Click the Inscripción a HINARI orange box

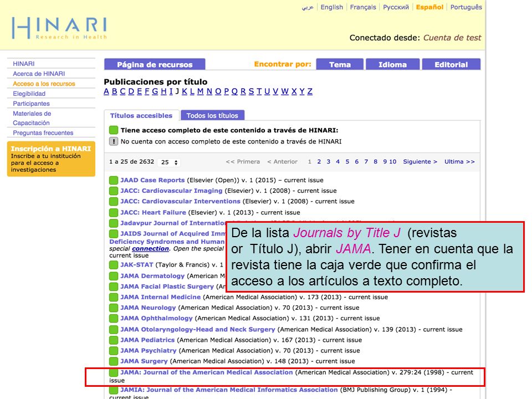[x=51, y=159]
